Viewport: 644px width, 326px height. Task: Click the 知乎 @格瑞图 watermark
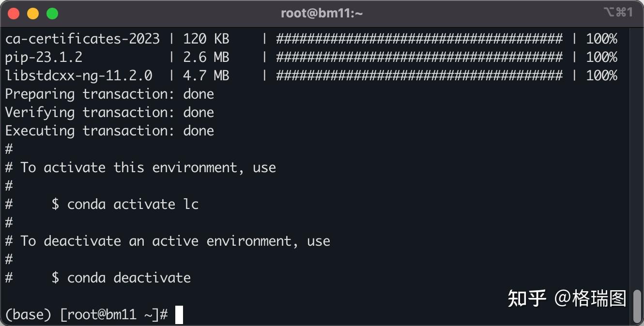[567, 298]
